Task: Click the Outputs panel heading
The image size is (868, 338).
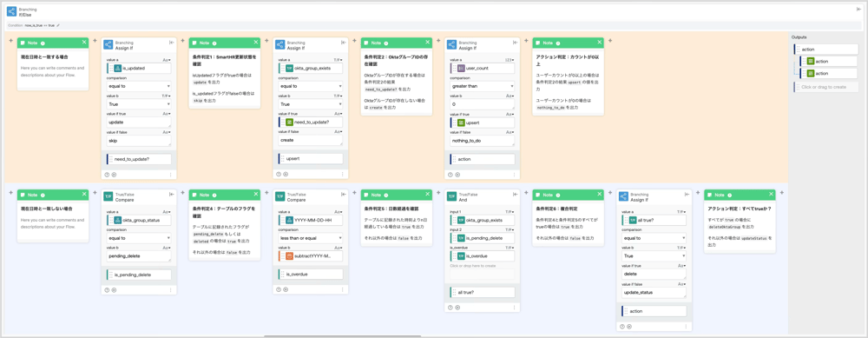Action: click(x=799, y=37)
